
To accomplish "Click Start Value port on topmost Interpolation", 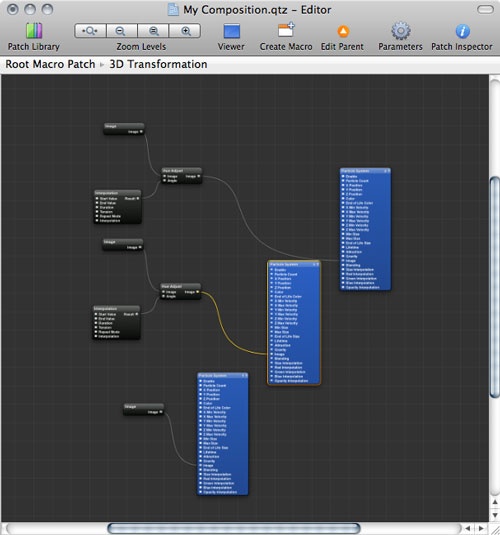I will coord(97,198).
